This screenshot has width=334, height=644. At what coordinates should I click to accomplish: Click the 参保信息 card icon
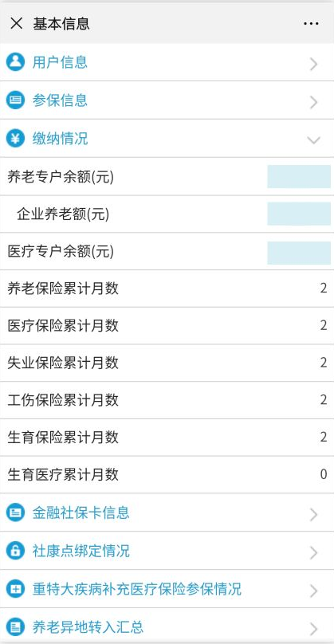coord(16,100)
